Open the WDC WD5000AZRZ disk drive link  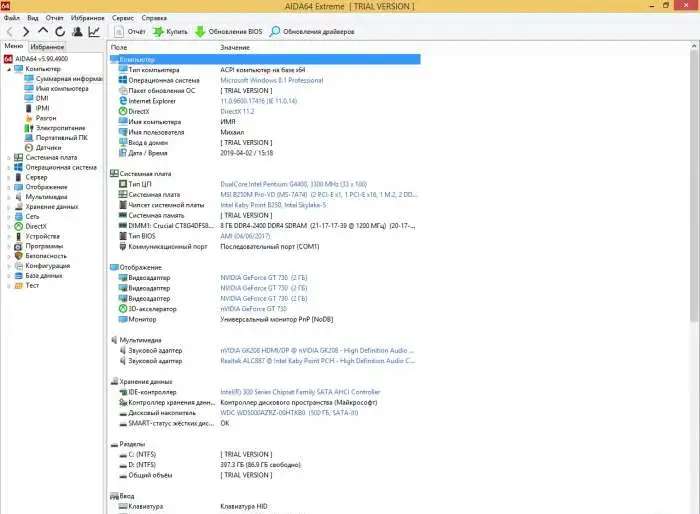click(x=289, y=413)
